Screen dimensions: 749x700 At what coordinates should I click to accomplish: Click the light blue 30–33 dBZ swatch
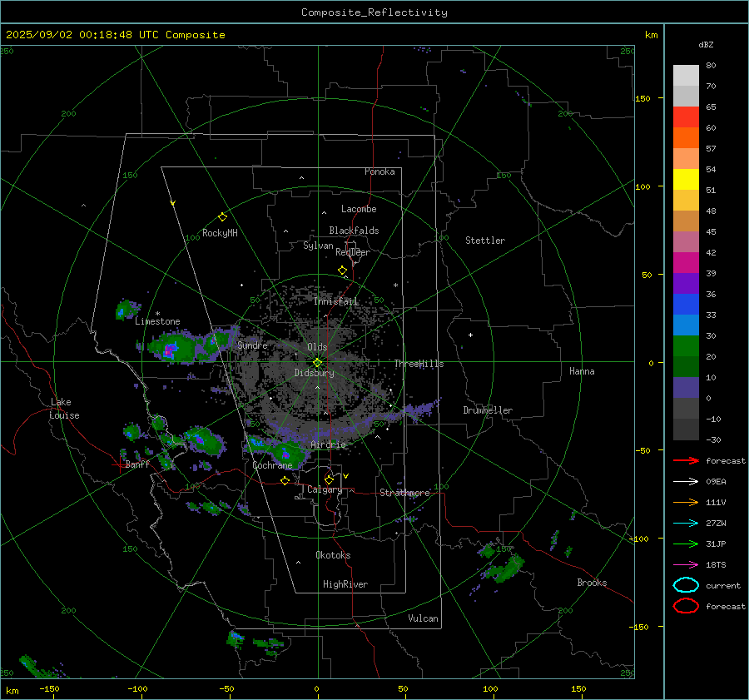click(686, 325)
